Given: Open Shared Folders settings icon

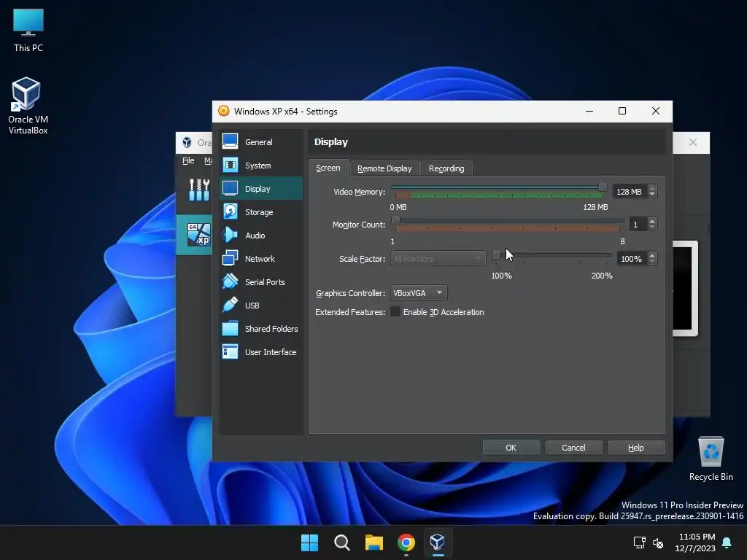Looking at the screenshot, I should coord(230,328).
